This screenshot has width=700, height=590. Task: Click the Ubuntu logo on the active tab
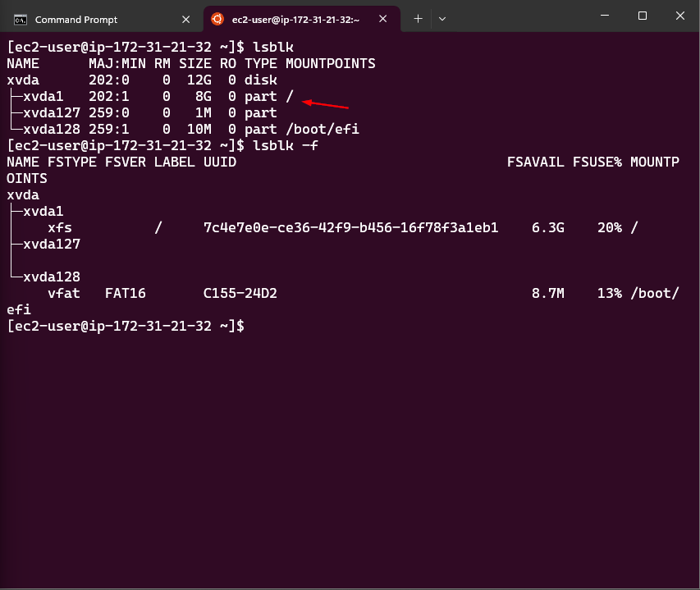(x=217, y=19)
